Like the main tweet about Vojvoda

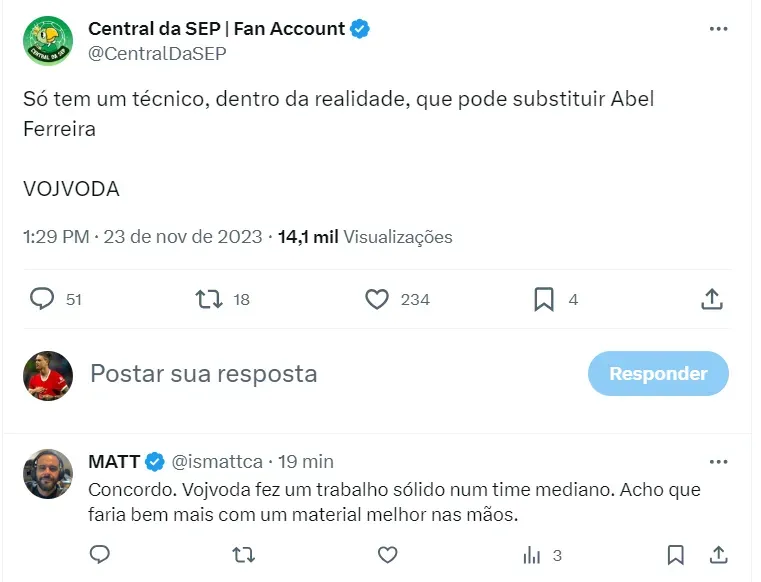[x=376, y=298]
